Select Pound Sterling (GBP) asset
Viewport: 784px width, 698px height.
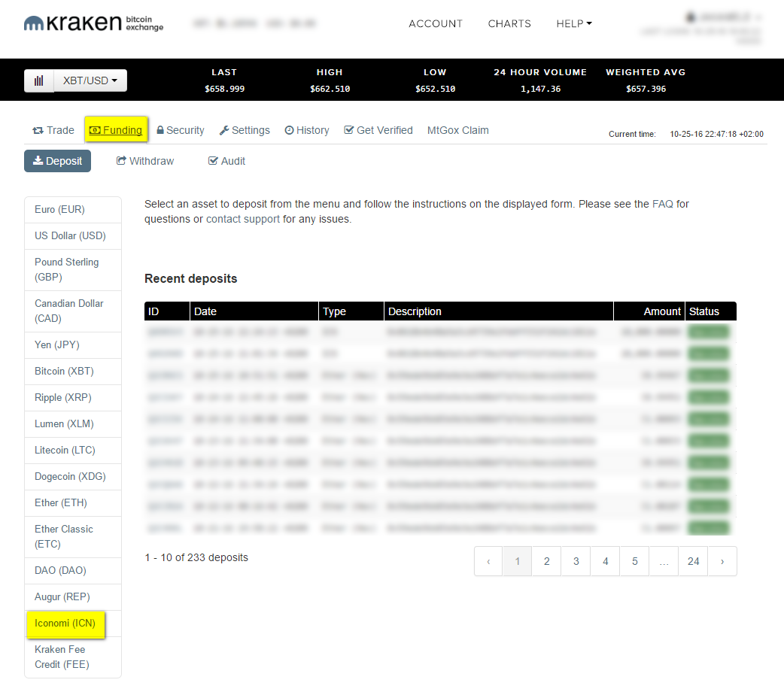[73, 269]
